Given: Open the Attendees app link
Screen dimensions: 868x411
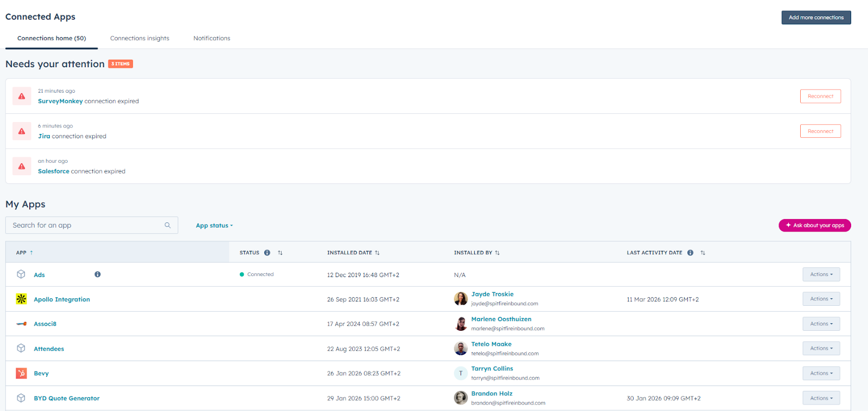Looking at the screenshot, I should [x=49, y=349].
